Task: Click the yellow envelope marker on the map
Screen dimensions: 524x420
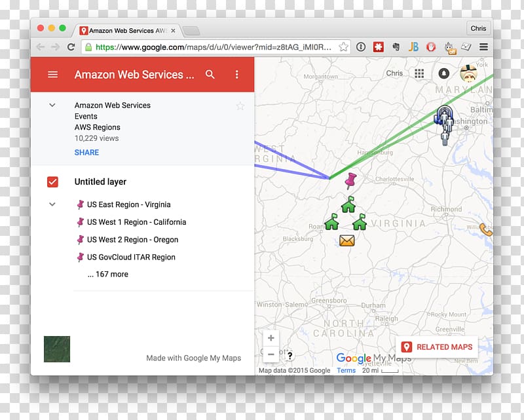Action: [347, 240]
